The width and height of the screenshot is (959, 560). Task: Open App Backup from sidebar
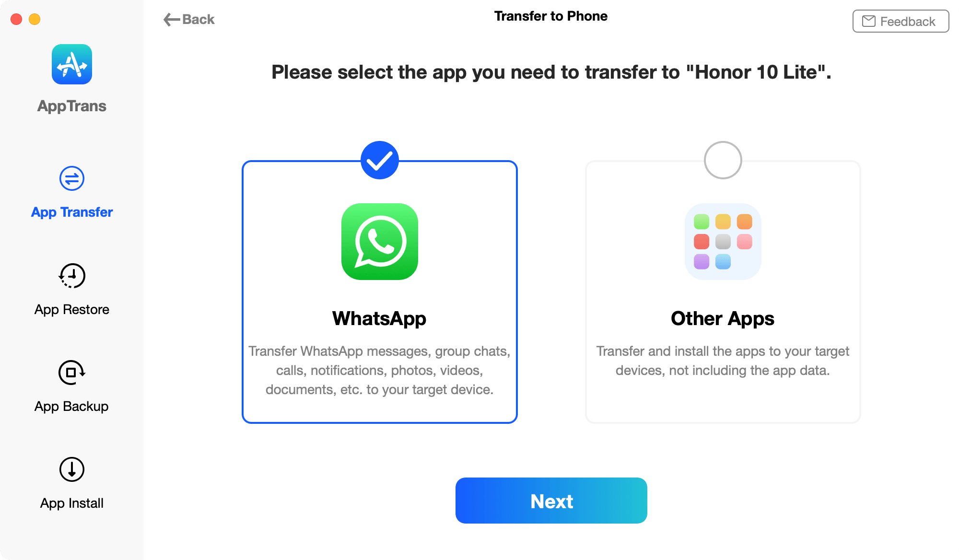[71, 385]
